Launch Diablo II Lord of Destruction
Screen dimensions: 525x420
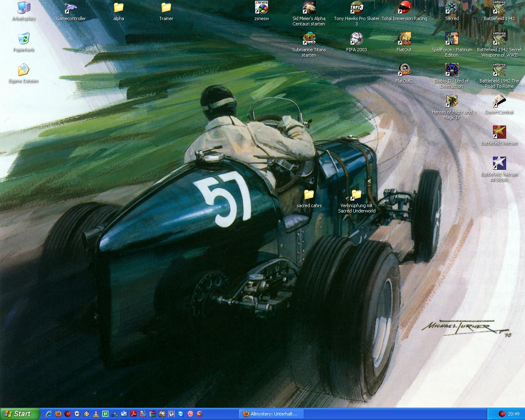tap(452, 76)
